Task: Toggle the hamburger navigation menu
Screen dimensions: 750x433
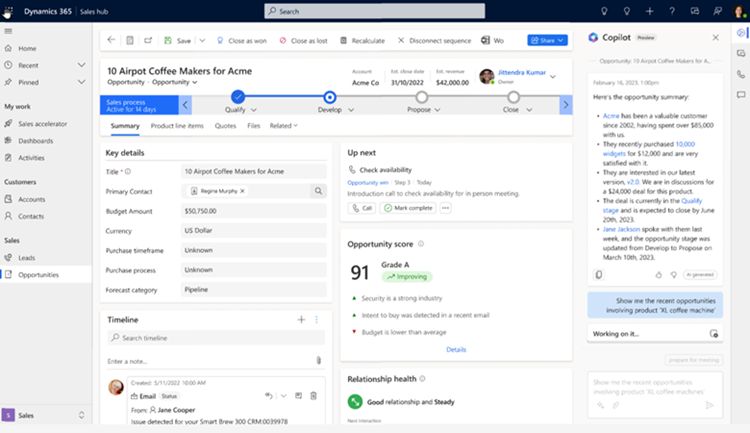Action: 8,31
